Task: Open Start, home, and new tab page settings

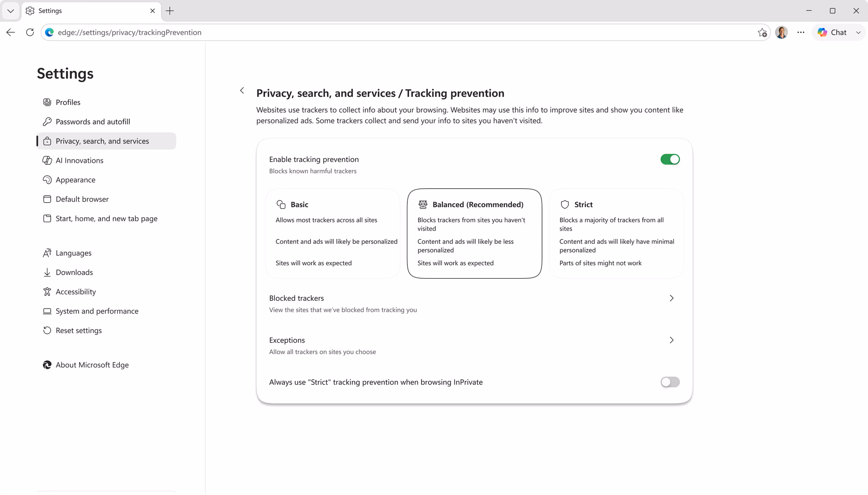Action: 107,219
